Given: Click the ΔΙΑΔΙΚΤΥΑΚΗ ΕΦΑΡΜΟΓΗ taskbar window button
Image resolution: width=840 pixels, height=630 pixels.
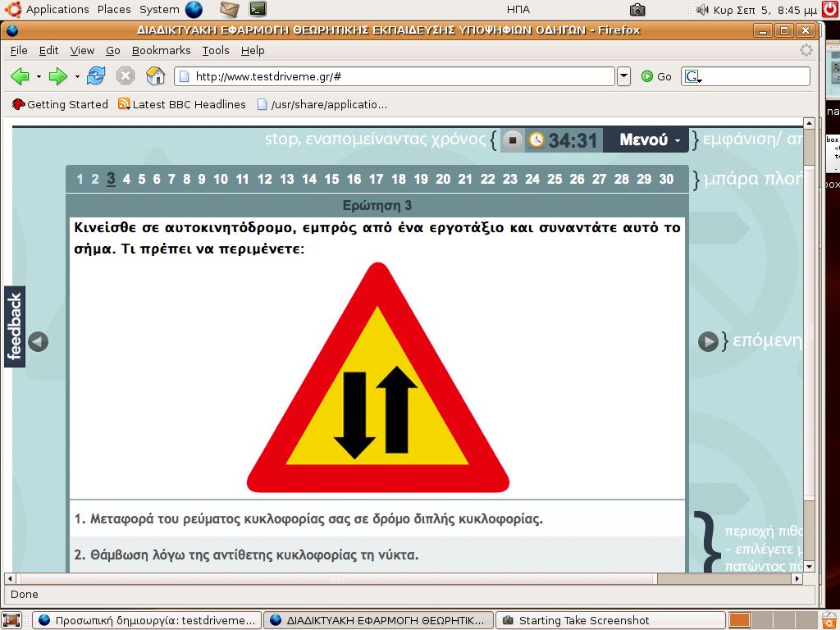Looking at the screenshot, I should tap(379, 620).
